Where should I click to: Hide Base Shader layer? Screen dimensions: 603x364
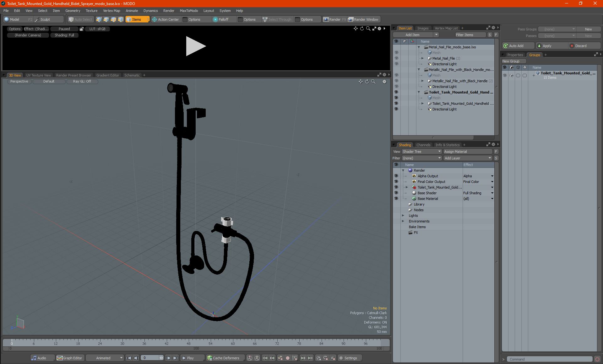click(x=396, y=193)
